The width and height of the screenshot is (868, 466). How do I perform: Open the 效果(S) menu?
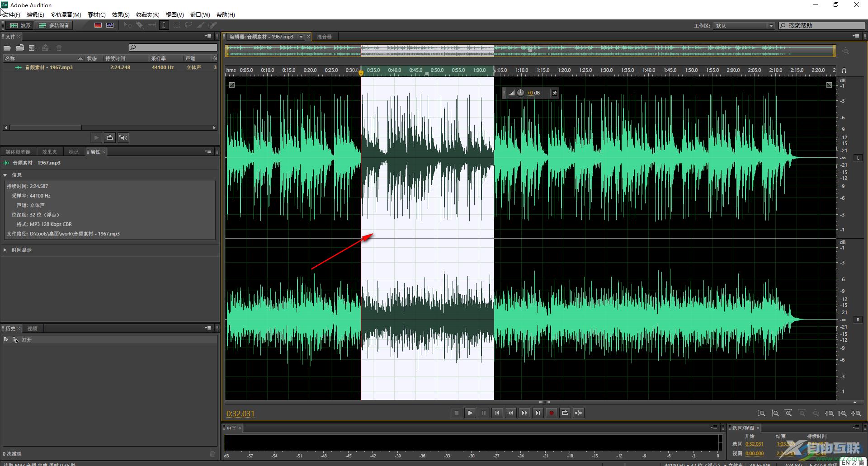(x=121, y=14)
